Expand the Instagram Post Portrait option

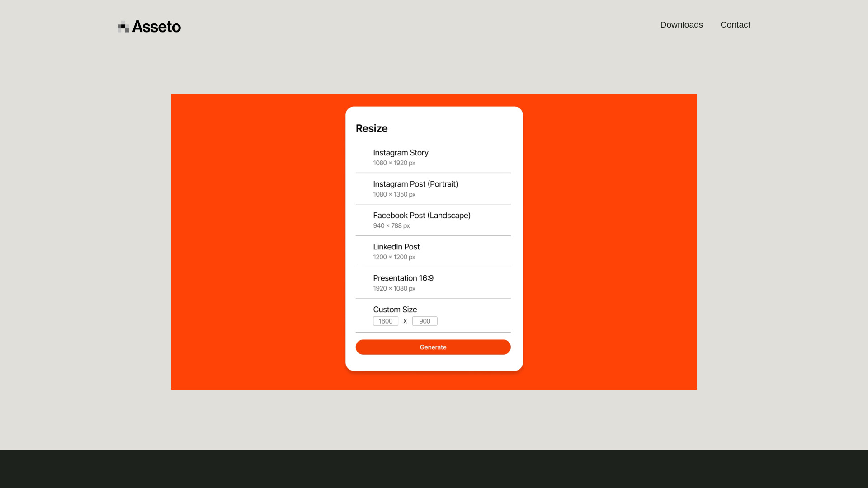tap(434, 188)
